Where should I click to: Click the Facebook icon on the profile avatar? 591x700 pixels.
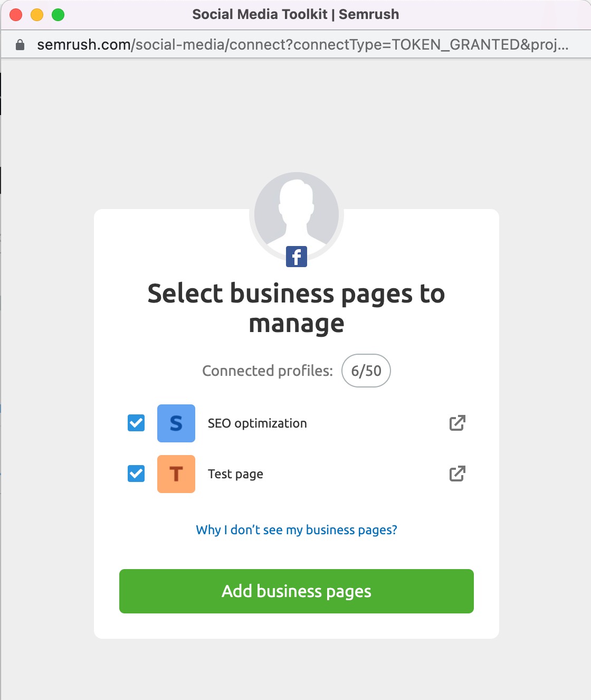tap(296, 256)
